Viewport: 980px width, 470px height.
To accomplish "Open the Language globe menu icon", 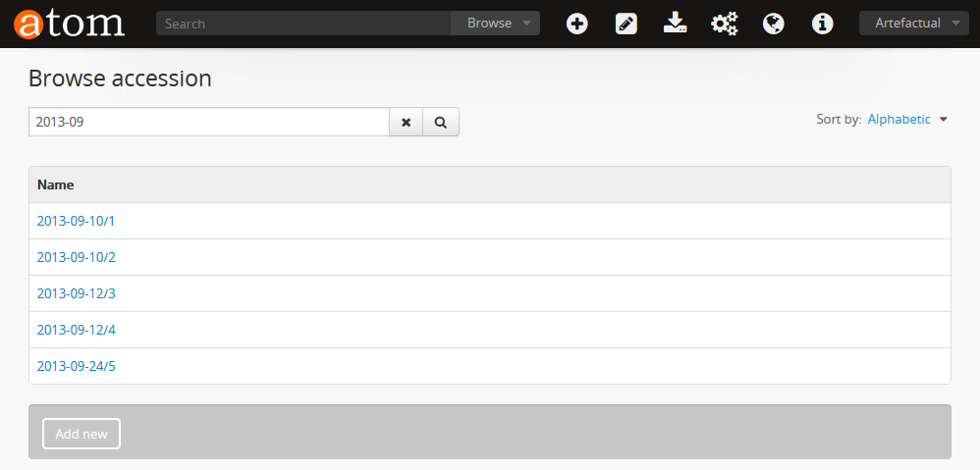I will click(774, 24).
